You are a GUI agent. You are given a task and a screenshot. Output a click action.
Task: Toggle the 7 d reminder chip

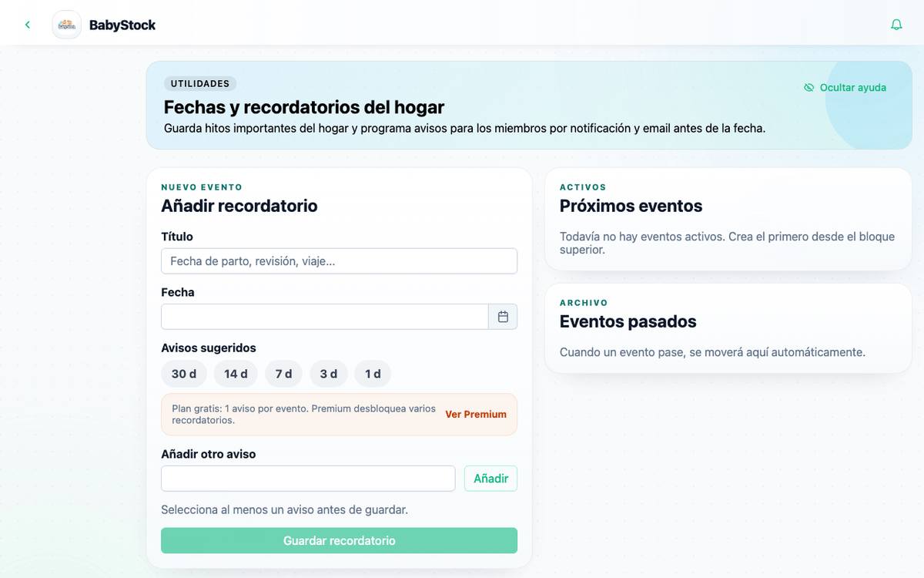[284, 374]
